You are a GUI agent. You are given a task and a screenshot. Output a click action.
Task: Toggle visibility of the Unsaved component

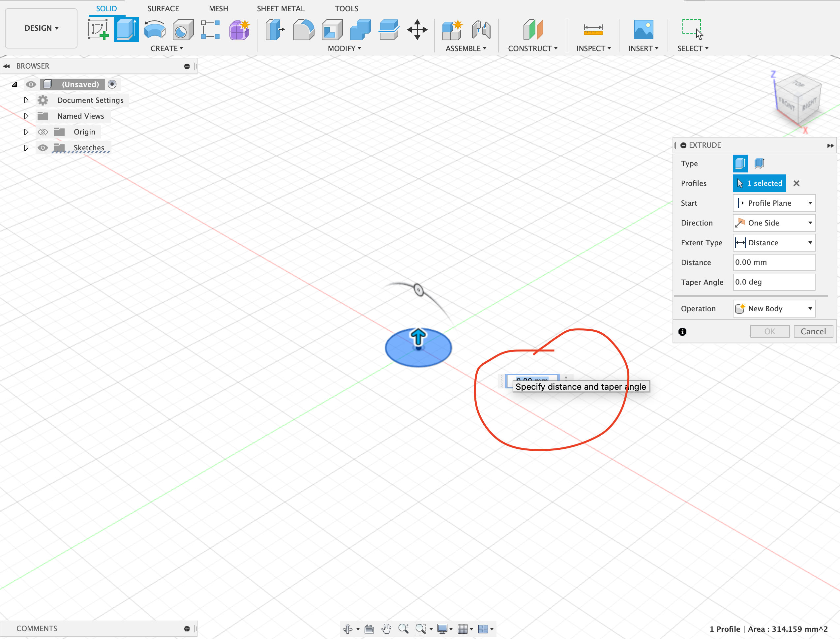point(31,84)
